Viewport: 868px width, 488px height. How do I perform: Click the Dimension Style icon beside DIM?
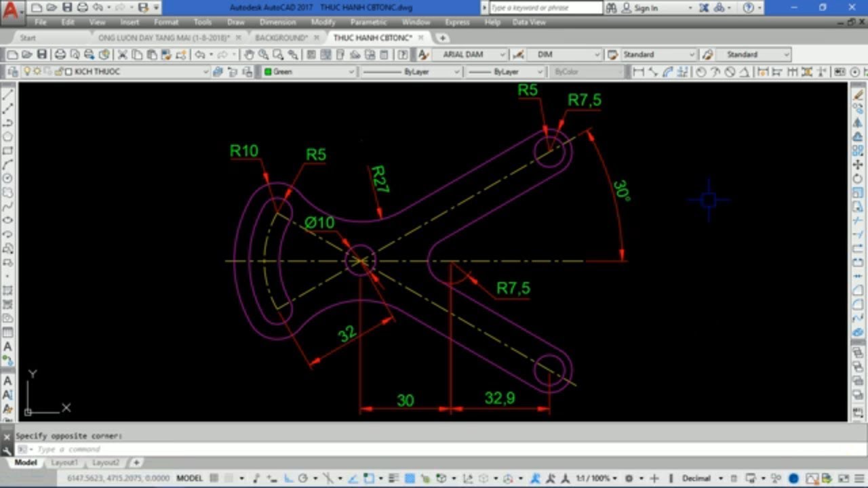coord(518,54)
